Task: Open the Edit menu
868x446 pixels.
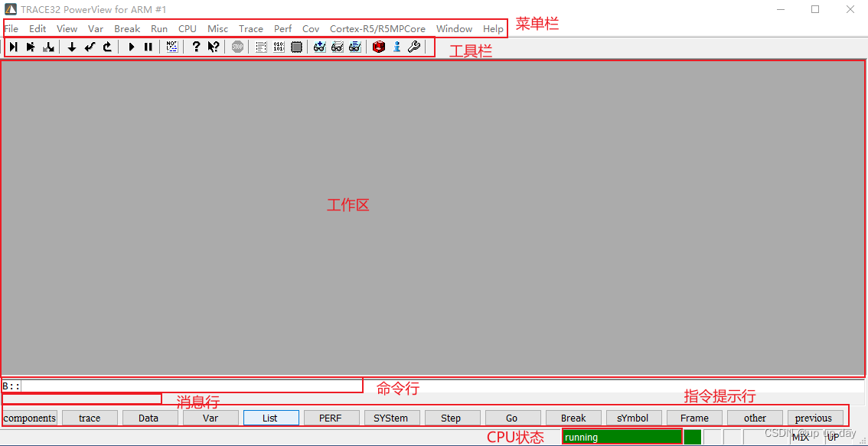Action: tap(38, 29)
